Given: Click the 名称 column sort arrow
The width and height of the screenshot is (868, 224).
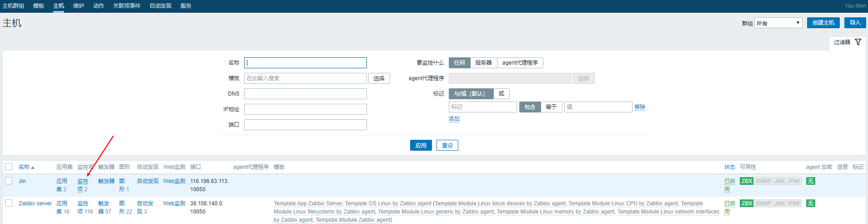Looking at the screenshot, I should (x=33, y=168).
